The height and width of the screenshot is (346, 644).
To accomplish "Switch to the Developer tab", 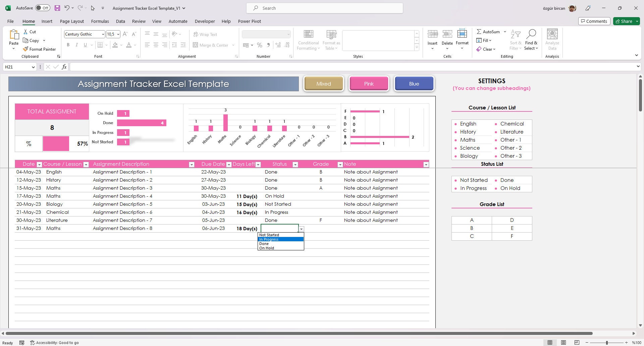I will click(205, 21).
